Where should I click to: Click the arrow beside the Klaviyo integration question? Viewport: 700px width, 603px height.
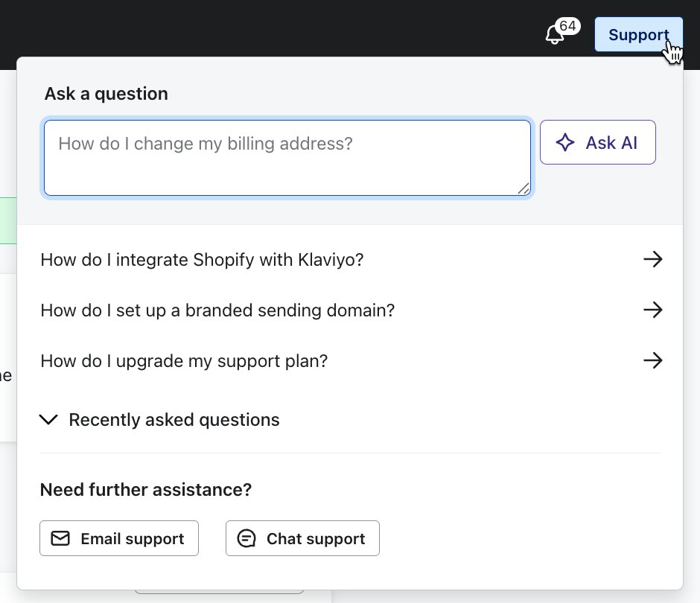(652, 259)
